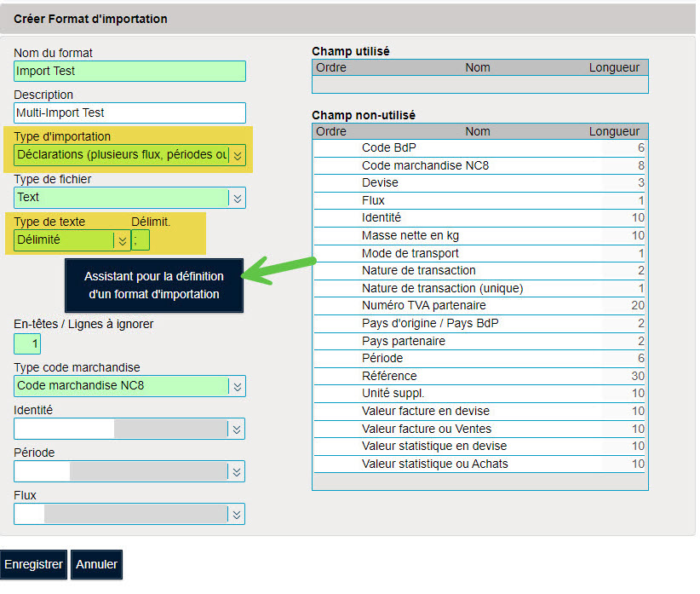Select the Flux row in unused fields

tap(480, 200)
